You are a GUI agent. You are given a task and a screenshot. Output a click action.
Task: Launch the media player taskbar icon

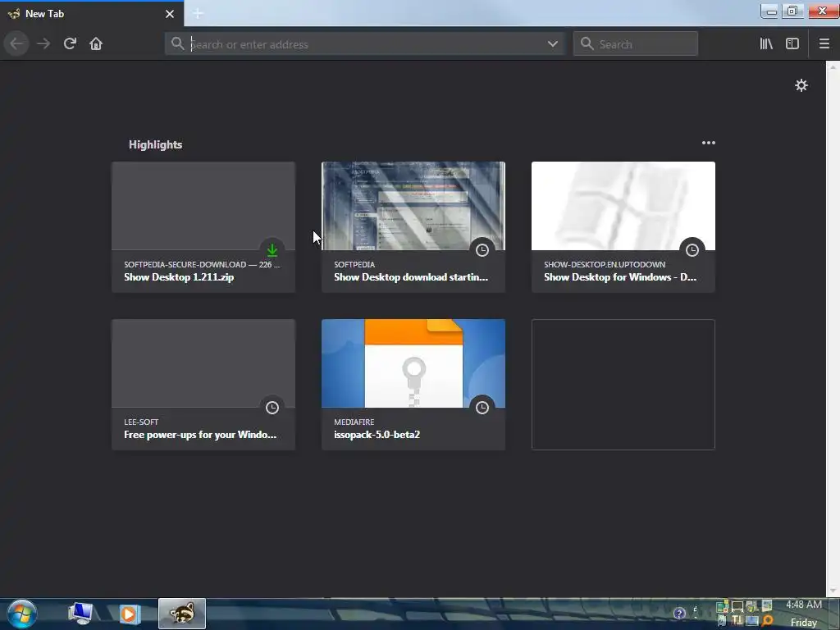(129, 614)
